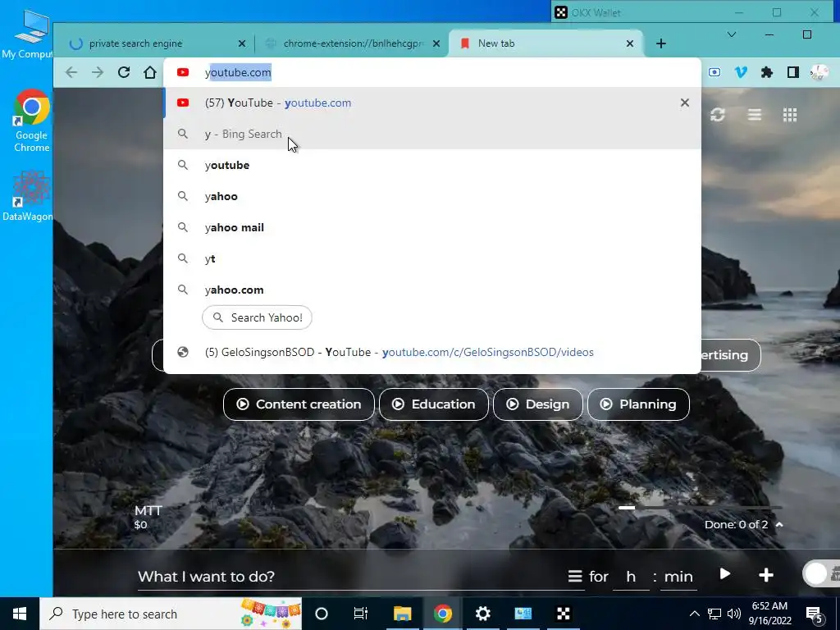
Task: Click the hours 'h' input field
Action: [631, 577]
